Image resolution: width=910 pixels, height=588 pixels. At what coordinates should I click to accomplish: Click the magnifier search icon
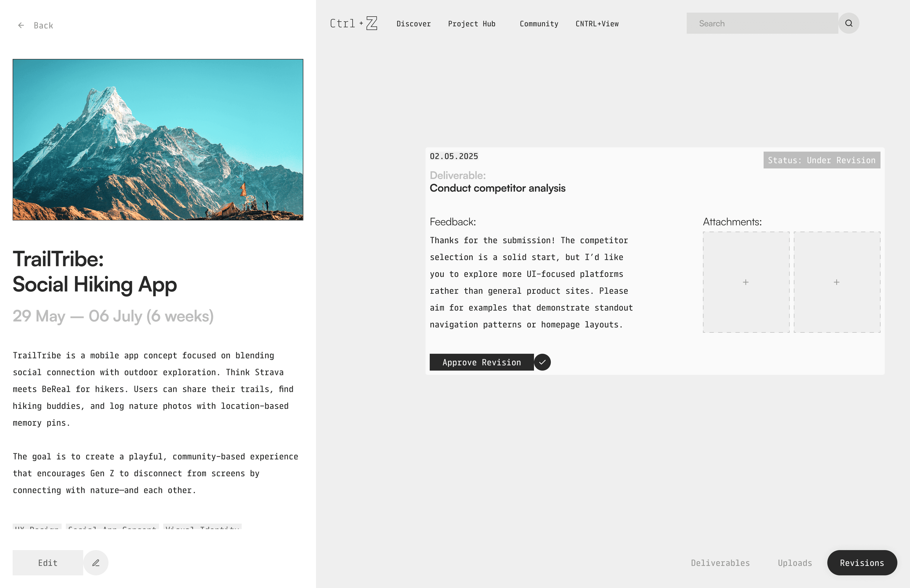(849, 23)
